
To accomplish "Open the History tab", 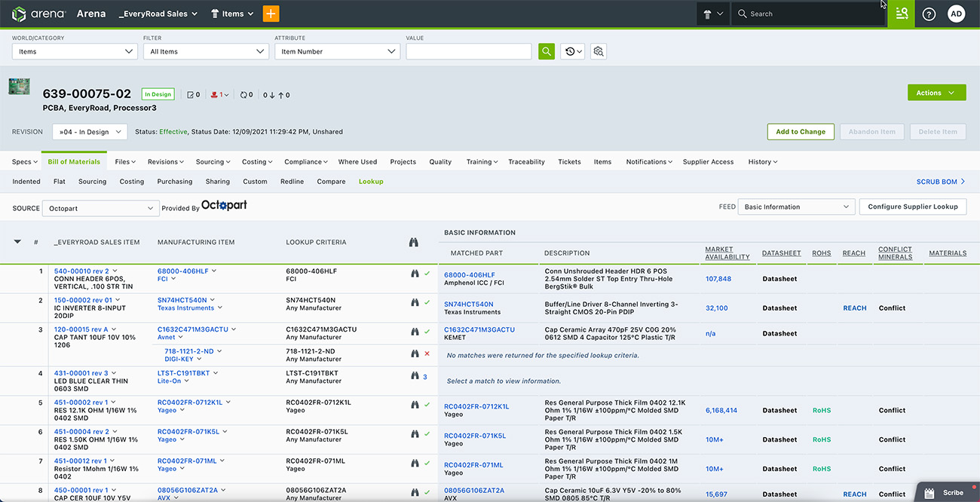I will (763, 161).
